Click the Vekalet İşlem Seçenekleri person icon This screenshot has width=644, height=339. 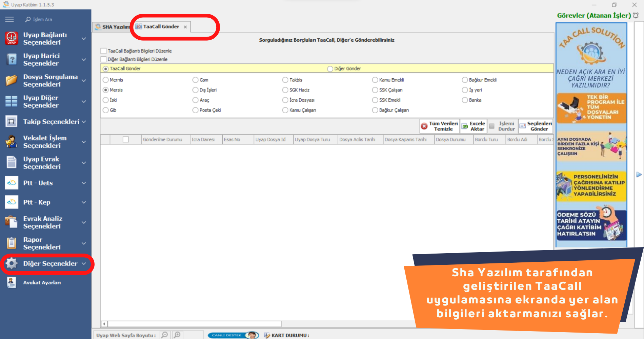click(12, 141)
